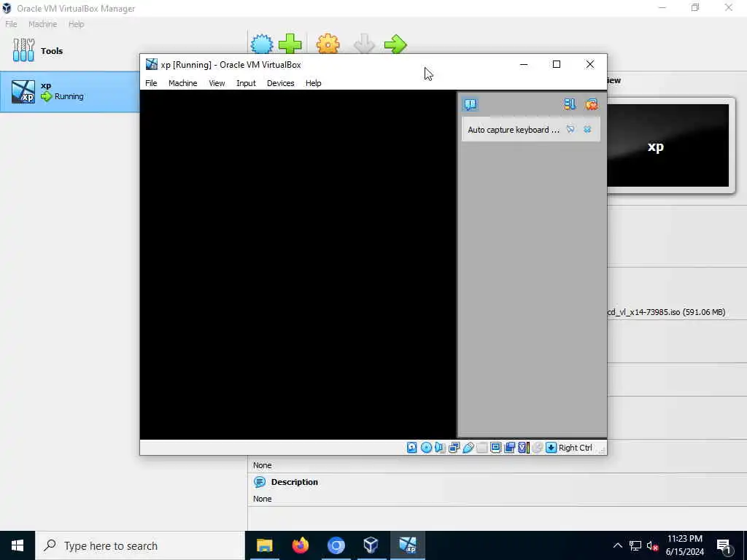
Task: Open the Devices menu in VM window
Action: pos(281,83)
